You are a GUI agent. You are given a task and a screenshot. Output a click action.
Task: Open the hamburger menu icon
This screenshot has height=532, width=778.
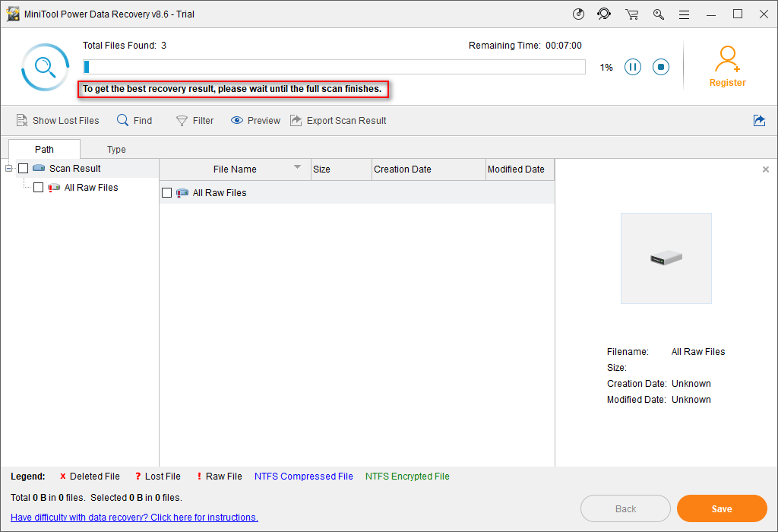pos(684,14)
